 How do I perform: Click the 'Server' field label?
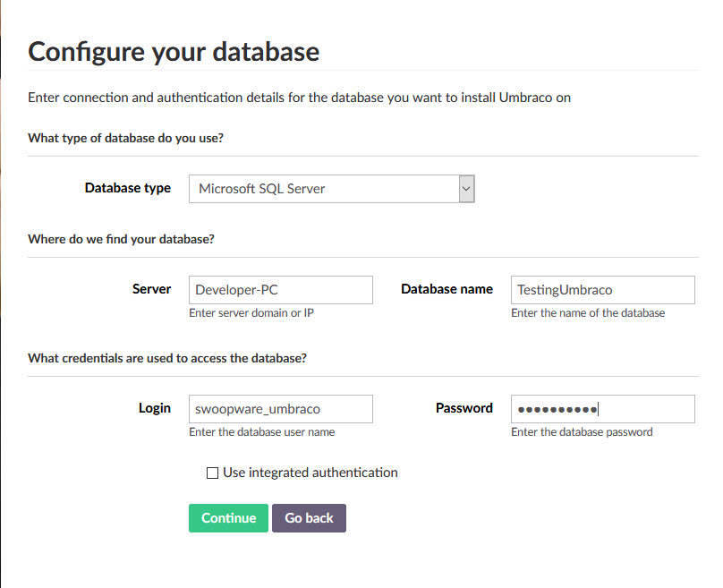[x=152, y=289]
